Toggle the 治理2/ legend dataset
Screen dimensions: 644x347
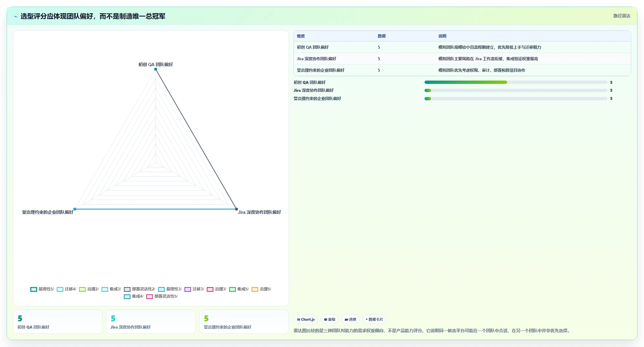tap(89, 289)
